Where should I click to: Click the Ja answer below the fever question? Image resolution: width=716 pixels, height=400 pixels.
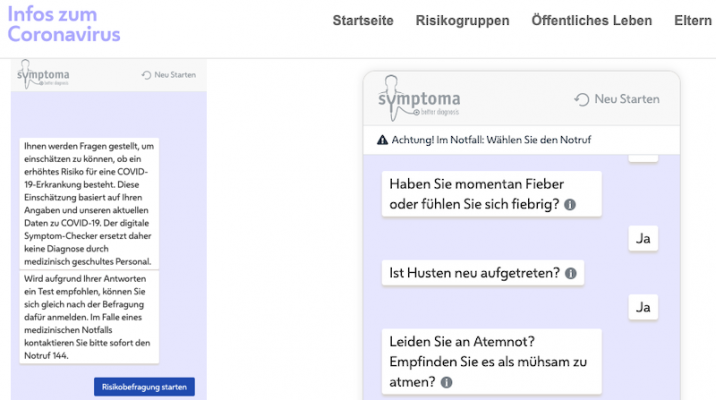tap(644, 238)
